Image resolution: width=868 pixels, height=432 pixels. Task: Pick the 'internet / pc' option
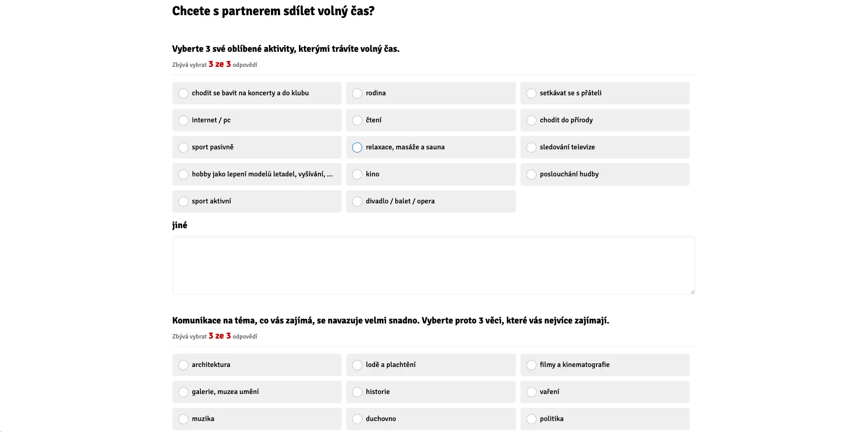[257, 120]
